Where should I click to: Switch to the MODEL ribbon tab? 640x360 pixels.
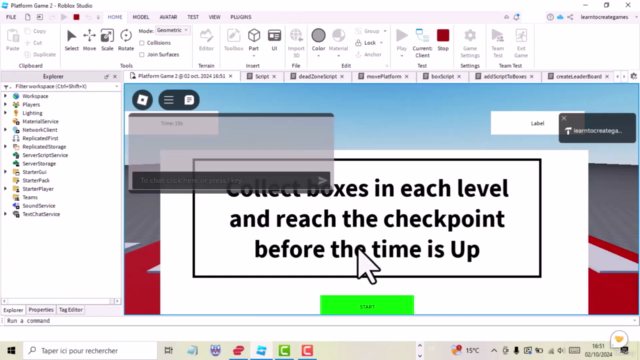(x=141, y=17)
